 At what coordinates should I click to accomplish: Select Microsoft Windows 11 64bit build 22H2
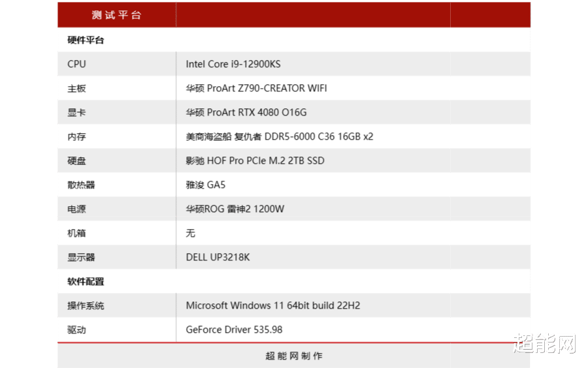(273, 305)
